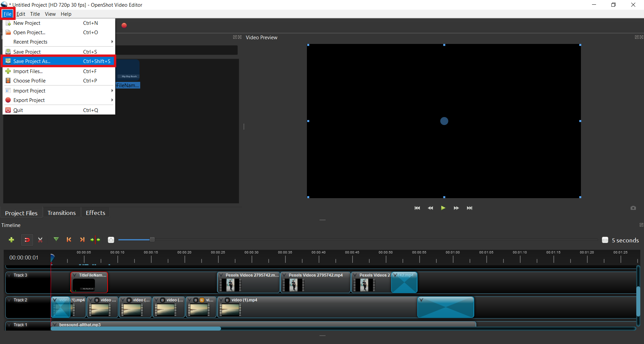
Task: Close the Project Files panel icon
Action: [x=239, y=37]
